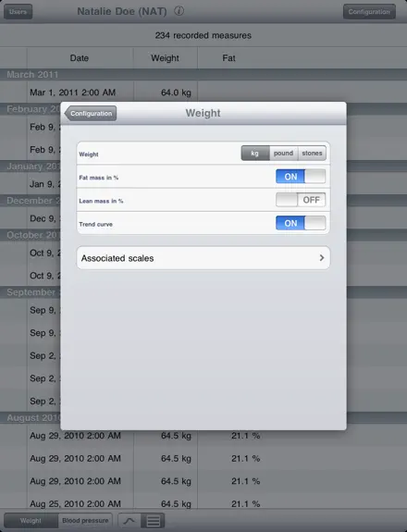Screen dimensions: 407x532
Task: Select pound weight unit
Action: click(x=284, y=153)
